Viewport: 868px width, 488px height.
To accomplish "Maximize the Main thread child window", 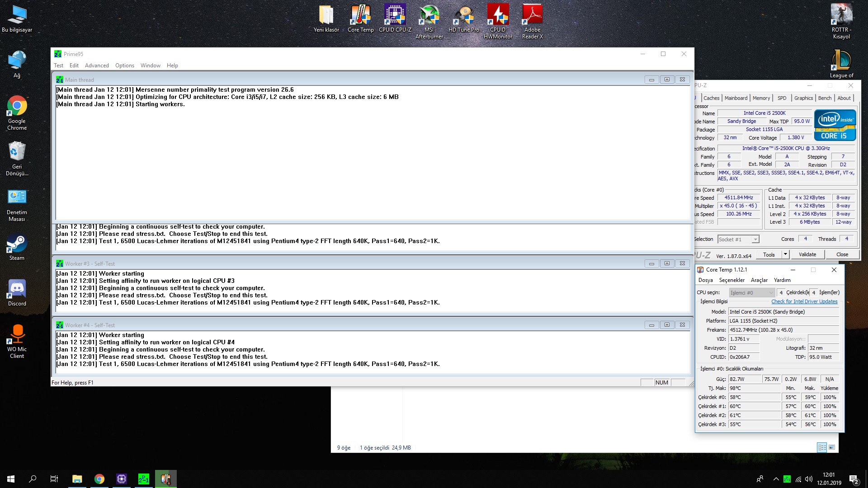I will pyautogui.click(x=667, y=80).
